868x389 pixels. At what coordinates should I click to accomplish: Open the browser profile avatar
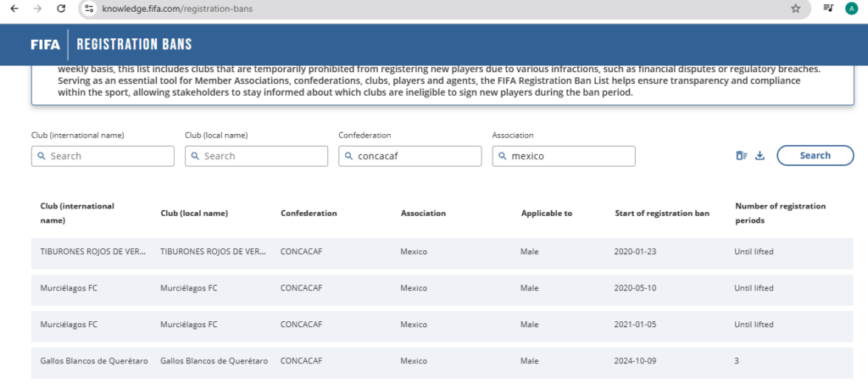click(851, 8)
